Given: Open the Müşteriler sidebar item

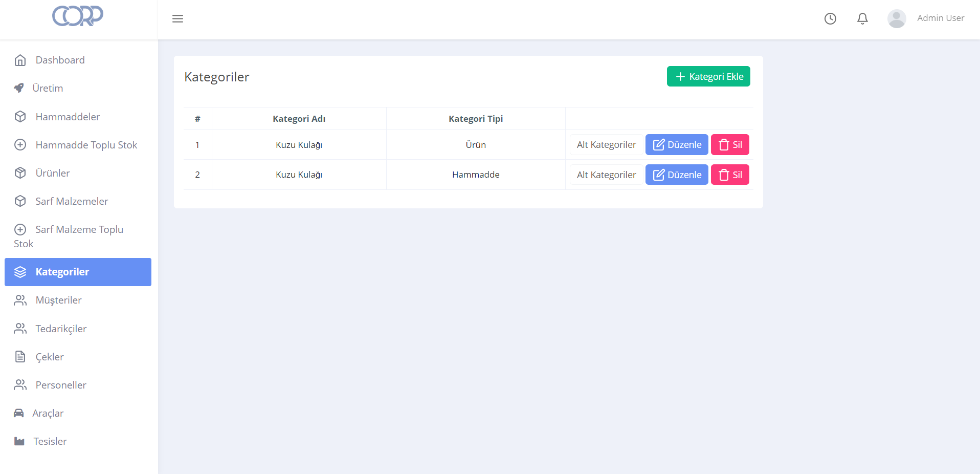Looking at the screenshot, I should coord(58,300).
